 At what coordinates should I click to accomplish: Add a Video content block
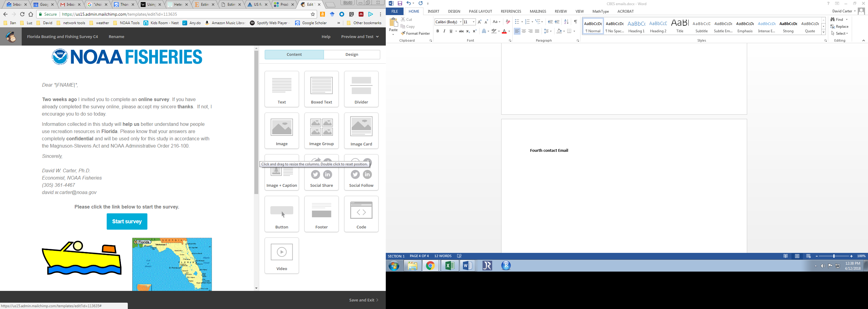(x=282, y=256)
